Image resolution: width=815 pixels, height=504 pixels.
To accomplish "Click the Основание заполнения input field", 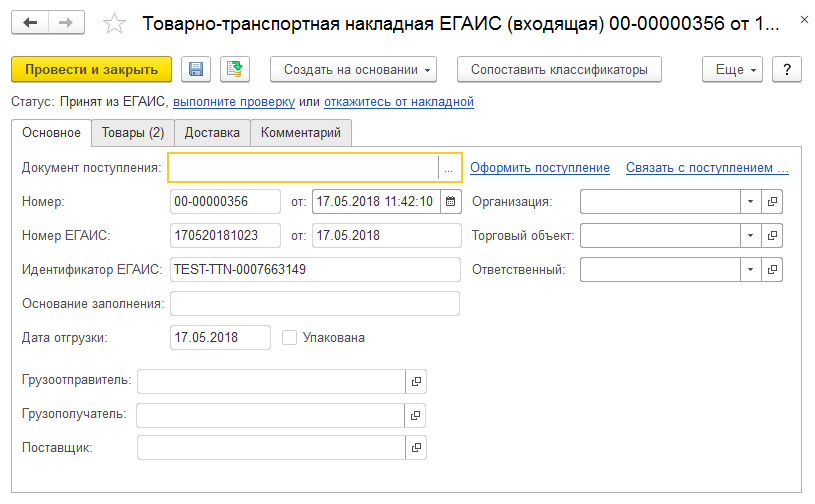I will 315,303.
